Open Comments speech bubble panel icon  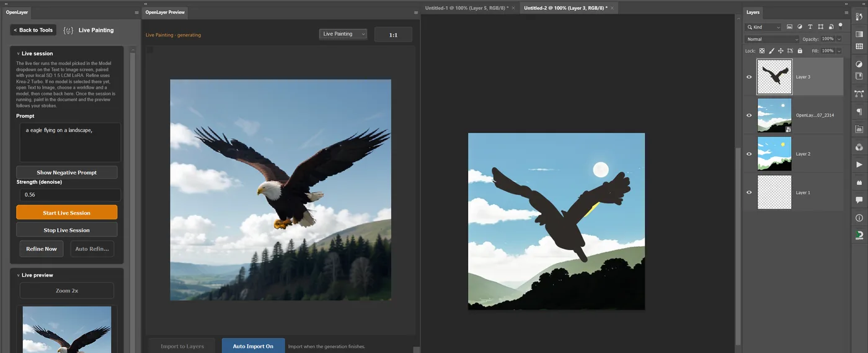[x=859, y=200]
